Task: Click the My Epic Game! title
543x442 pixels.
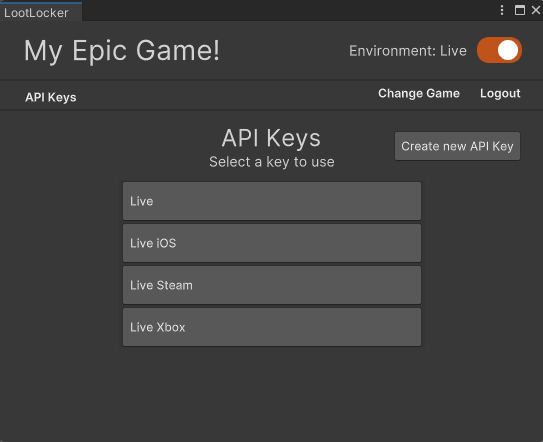Action: (122, 51)
